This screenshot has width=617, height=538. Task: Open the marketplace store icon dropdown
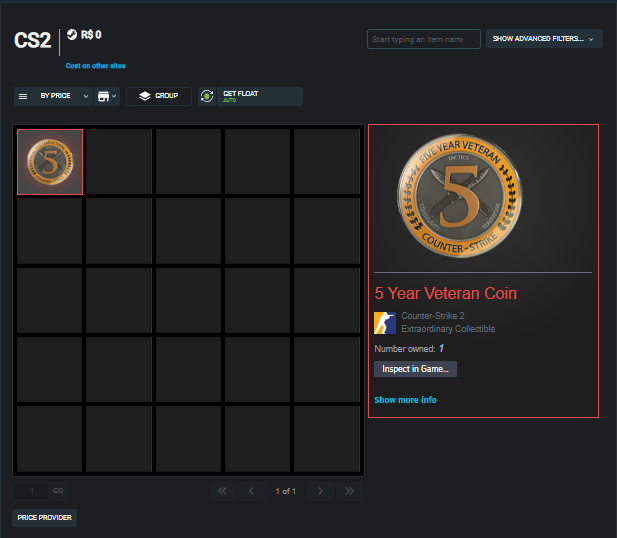coord(107,96)
